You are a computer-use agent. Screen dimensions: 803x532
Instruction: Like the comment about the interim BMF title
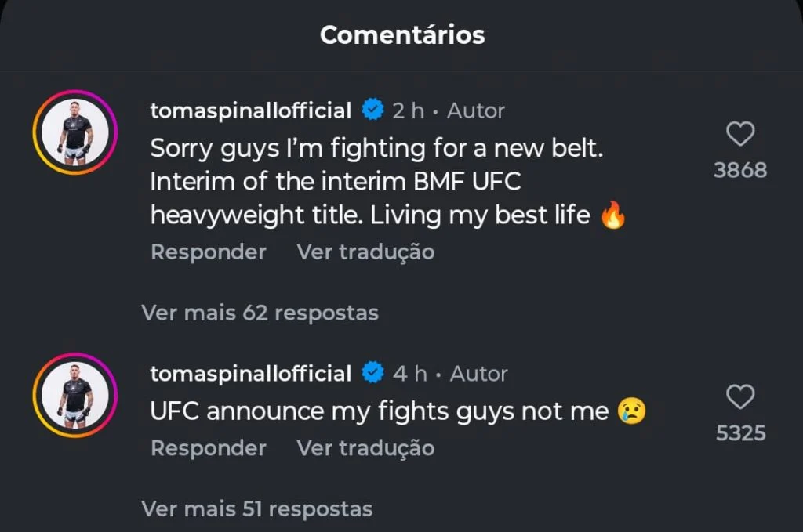(740, 135)
